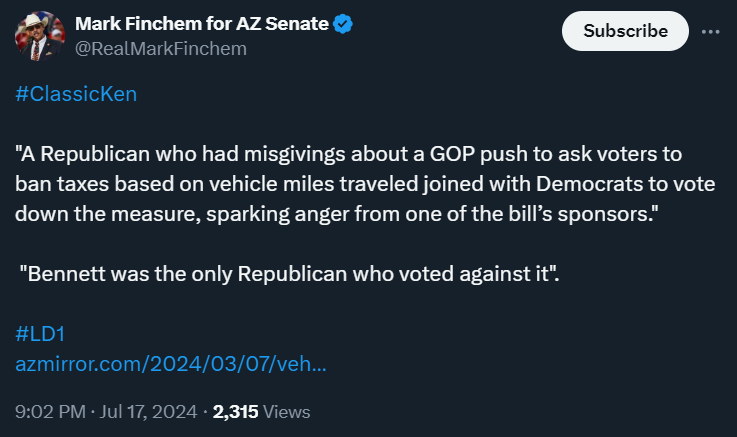Click the @RealMarkFinchem handle

161,49
